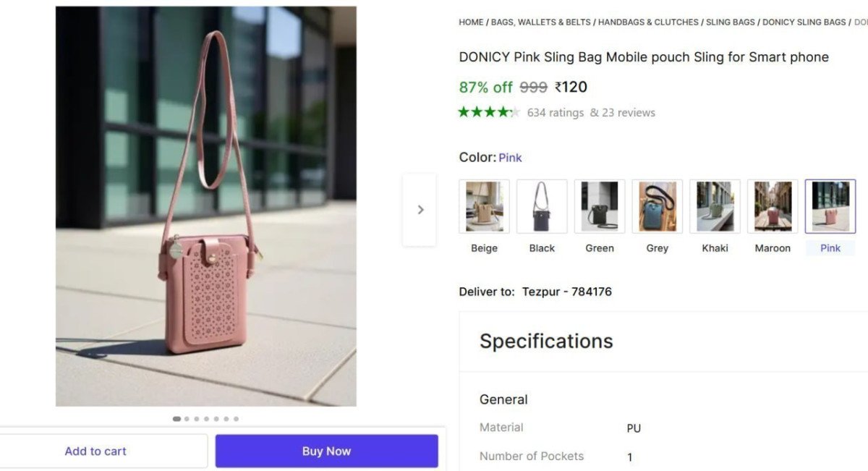Open the next product image
Image resolution: width=868 pixels, height=471 pixels.
420,209
